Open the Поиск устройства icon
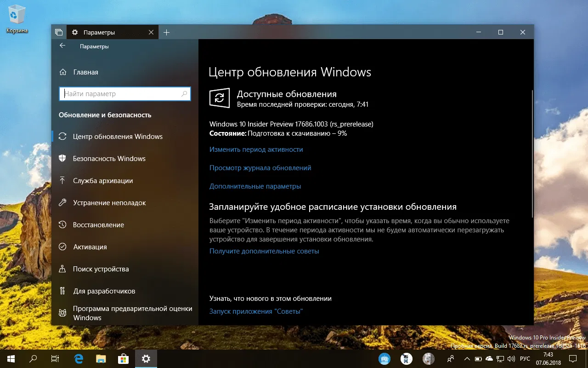This screenshot has height=368, width=588. pos(63,269)
